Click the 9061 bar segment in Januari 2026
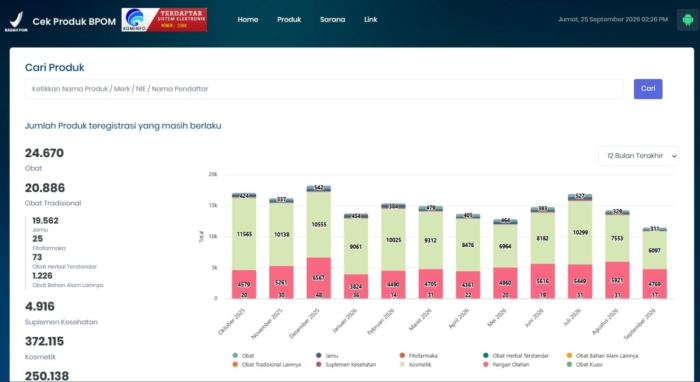Viewport: 700px width, 382px height. coord(356,246)
